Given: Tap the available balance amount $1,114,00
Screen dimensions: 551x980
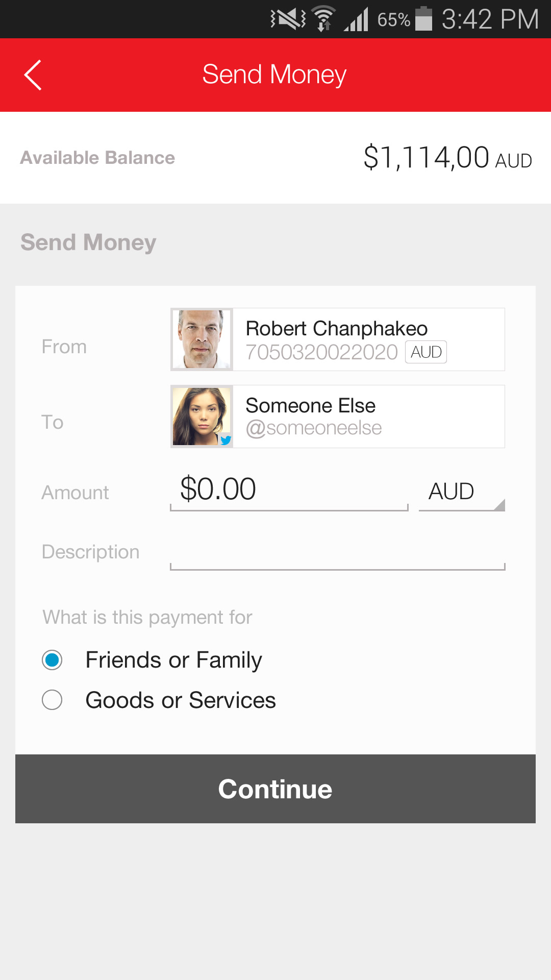Looking at the screenshot, I should pyautogui.click(x=426, y=157).
